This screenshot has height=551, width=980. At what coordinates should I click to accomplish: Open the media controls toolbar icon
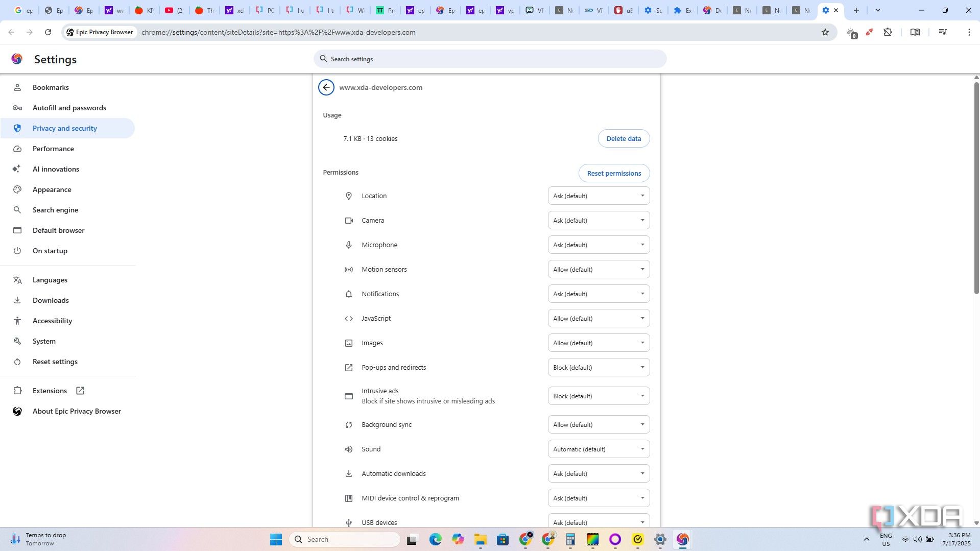943,32
